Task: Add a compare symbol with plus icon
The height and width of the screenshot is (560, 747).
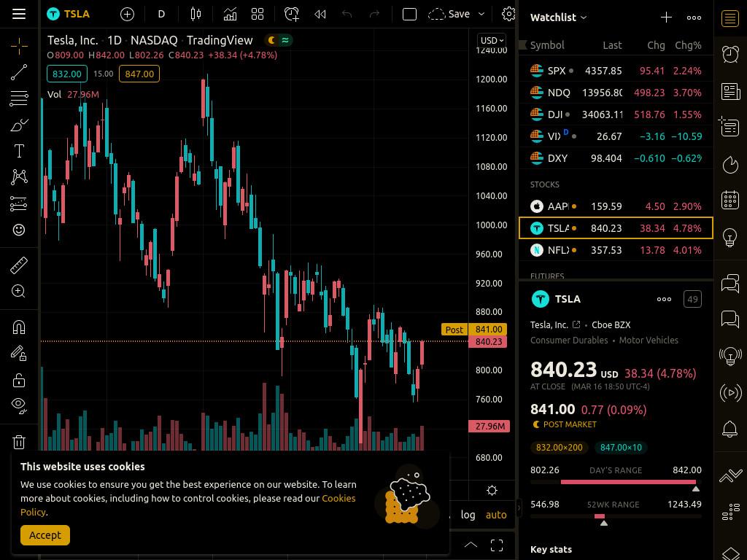Action: (127, 15)
